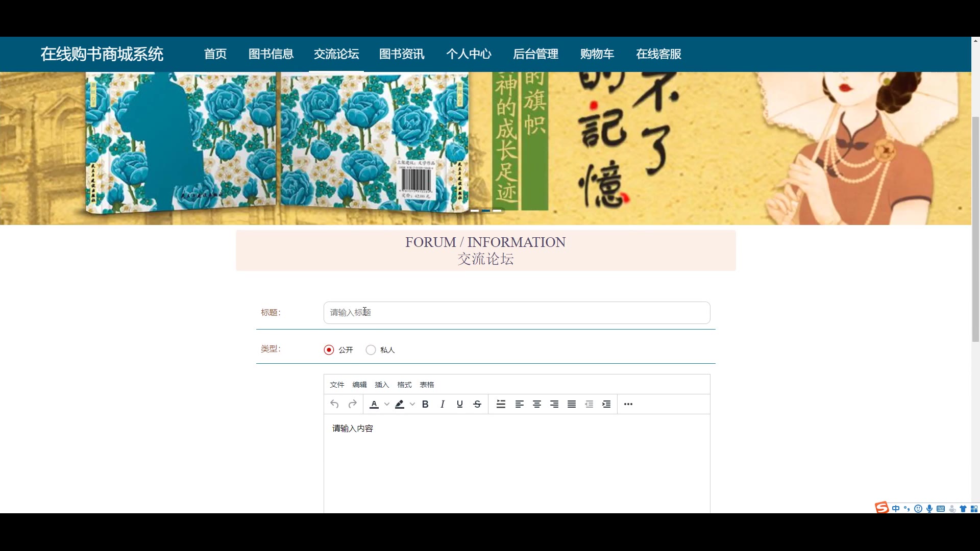The height and width of the screenshot is (551, 980).
Task: Click the Bold formatting icon
Action: (425, 404)
